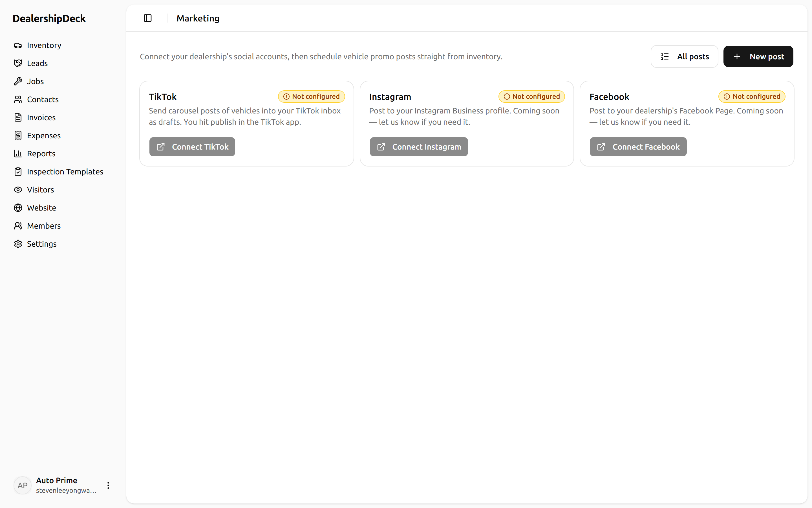Click the Facebook card heading
The width and height of the screenshot is (812, 508).
coord(609,97)
